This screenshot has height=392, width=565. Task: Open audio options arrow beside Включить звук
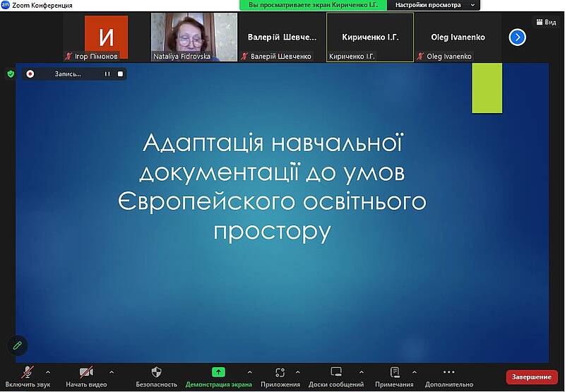pos(48,372)
